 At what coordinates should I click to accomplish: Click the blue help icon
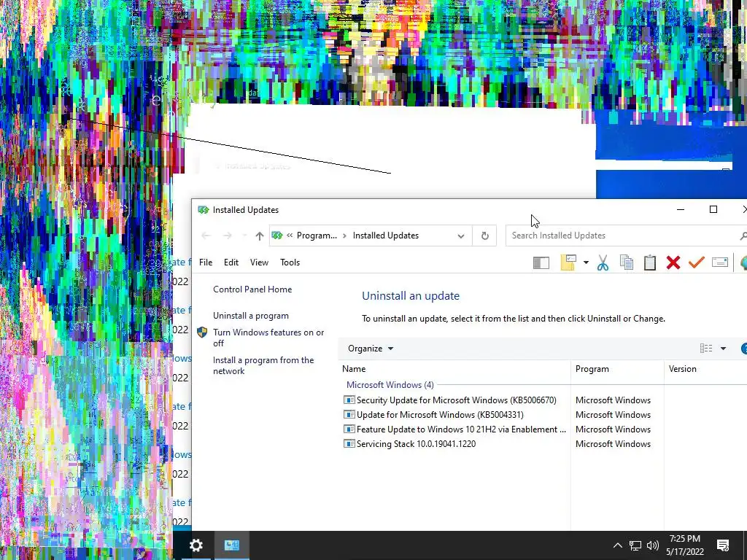click(743, 349)
